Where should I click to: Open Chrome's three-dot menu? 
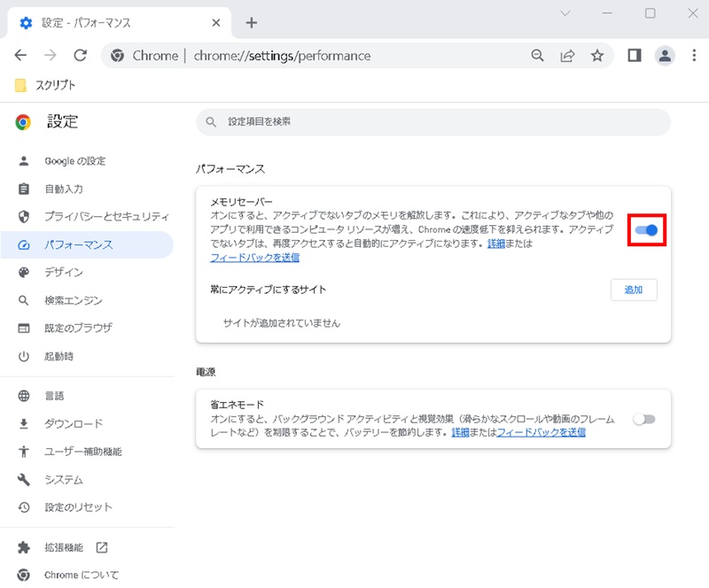coord(695,55)
